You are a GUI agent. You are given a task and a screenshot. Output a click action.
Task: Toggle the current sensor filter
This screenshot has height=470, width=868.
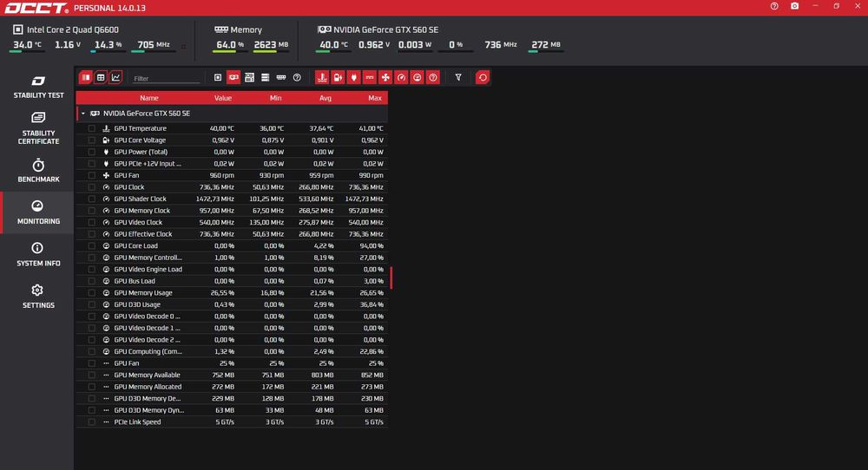pos(370,77)
